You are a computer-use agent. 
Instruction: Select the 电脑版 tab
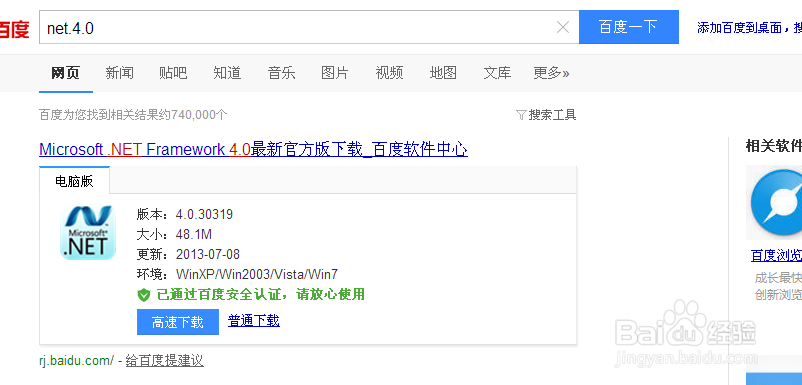tap(74, 180)
